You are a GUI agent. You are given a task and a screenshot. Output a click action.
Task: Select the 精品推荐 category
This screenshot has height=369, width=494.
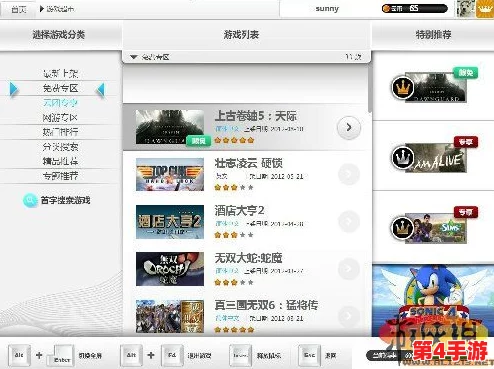click(x=60, y=161)
